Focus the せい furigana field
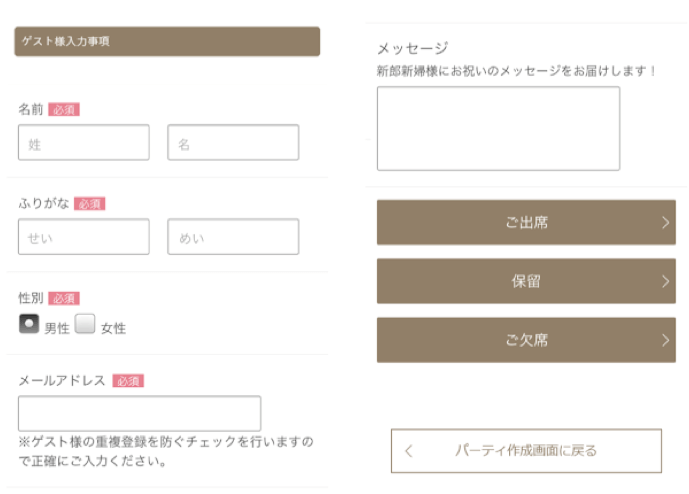Screen dimensions: 689x494 [x=84, y=237]
